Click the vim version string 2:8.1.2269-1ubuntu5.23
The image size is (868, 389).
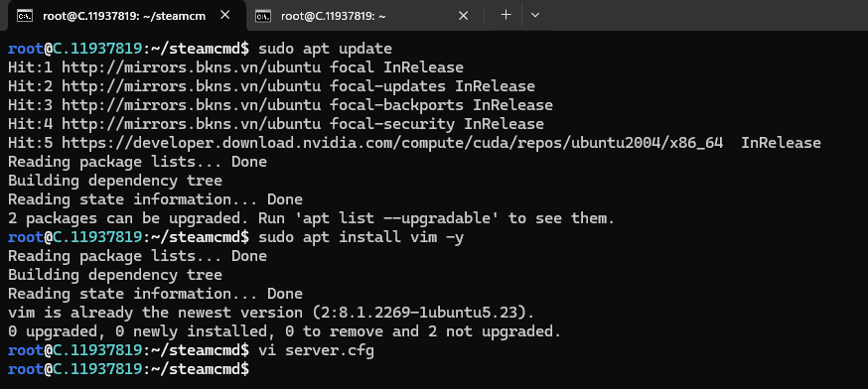click(x=419, y=313)
